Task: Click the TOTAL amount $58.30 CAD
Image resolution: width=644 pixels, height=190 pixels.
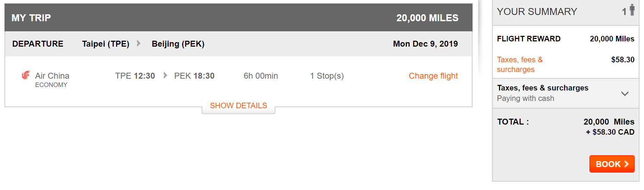Action: click(610, 132)
